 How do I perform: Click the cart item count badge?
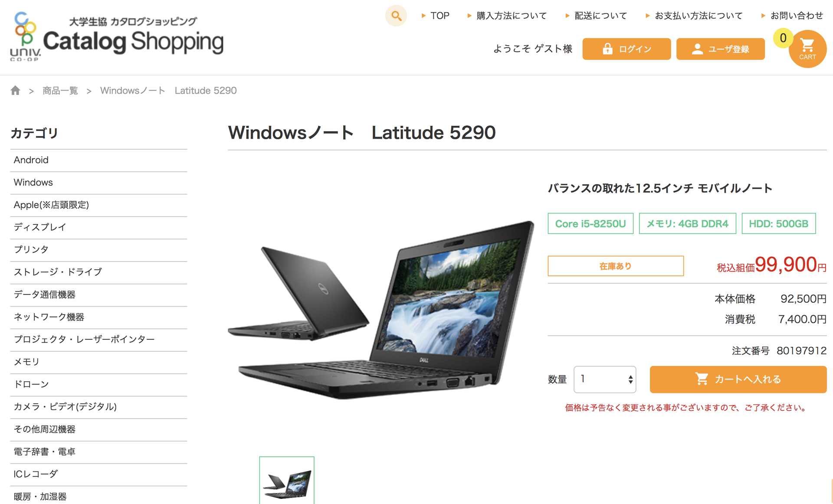pyautogui.click(x=783, y=38)
